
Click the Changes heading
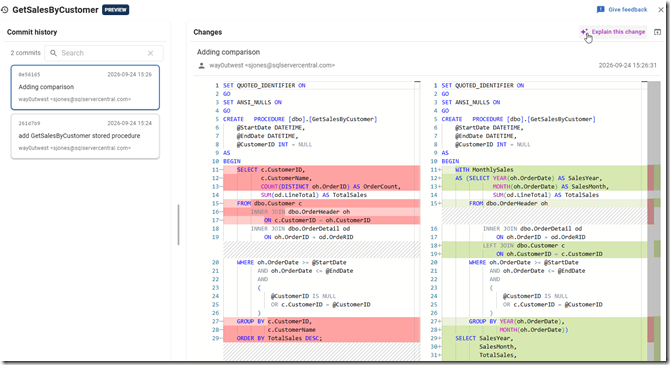pyautogui.click(x=208, y=32)
